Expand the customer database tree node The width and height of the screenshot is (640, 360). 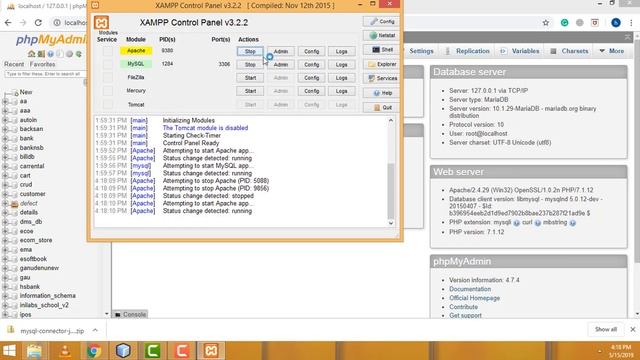click(x=5, y=194)
